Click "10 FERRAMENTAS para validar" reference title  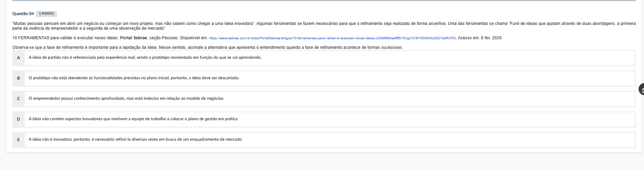pos(65,38)
